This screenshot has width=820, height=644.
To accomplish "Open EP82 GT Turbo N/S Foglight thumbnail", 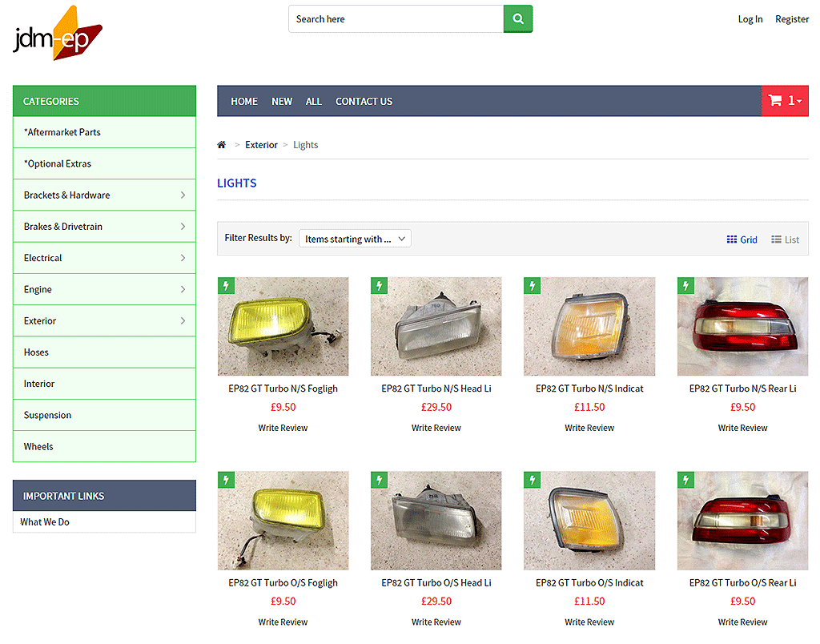I will pyautogui.click(x=283, y=327).
